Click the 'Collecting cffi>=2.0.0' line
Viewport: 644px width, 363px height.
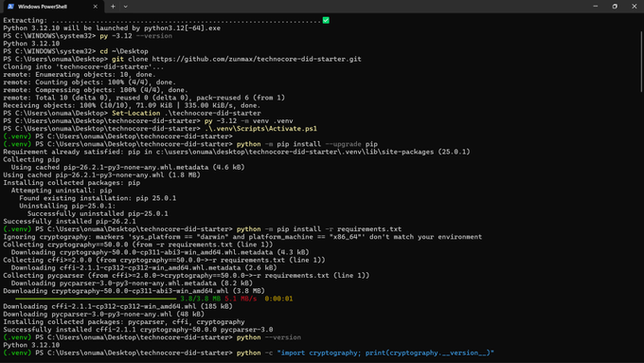[164, 260]
